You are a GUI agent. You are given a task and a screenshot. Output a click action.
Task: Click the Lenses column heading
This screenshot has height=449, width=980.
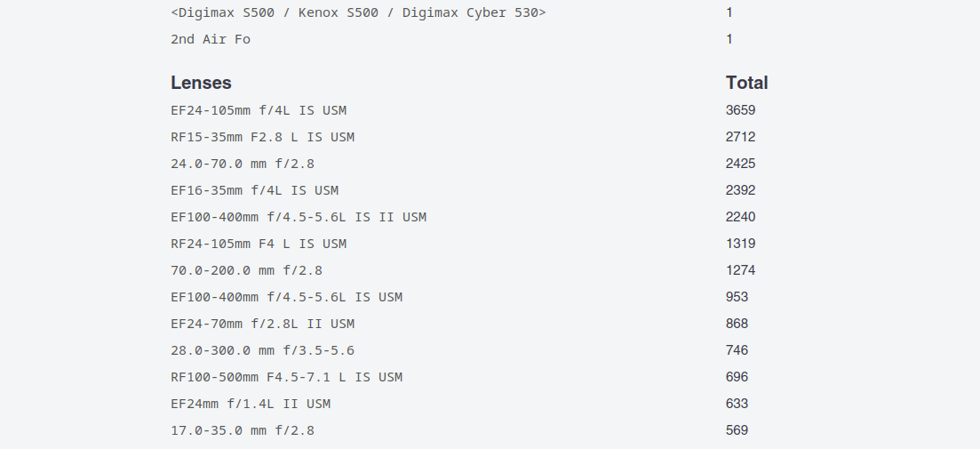click(x=201, y=83)
